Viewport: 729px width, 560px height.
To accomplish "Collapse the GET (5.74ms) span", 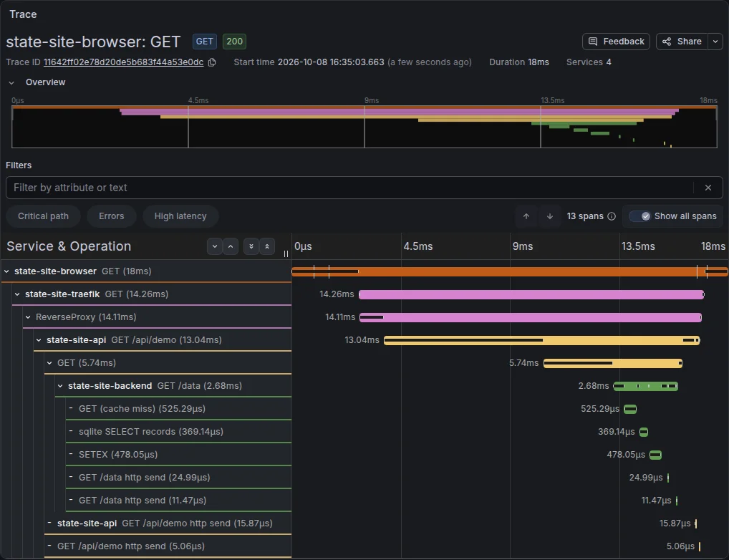I will tap(49, 363).
